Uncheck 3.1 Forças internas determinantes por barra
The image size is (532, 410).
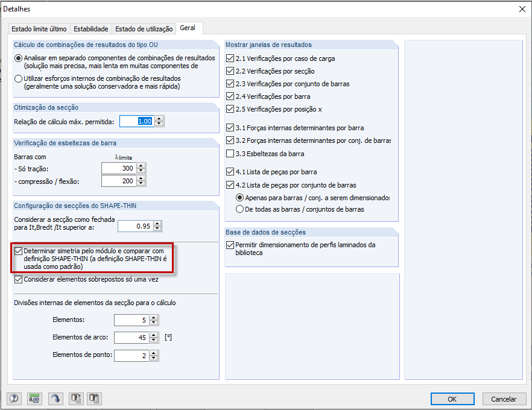230,127
